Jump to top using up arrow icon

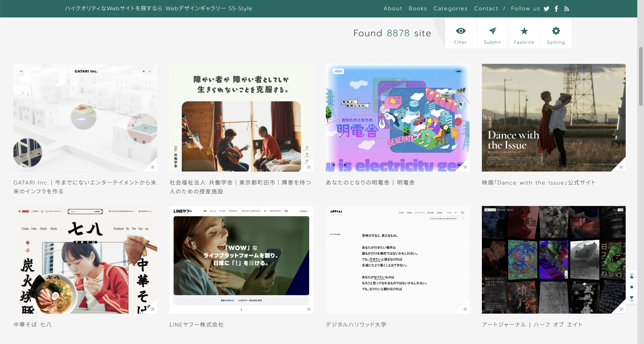pos(631,276)
